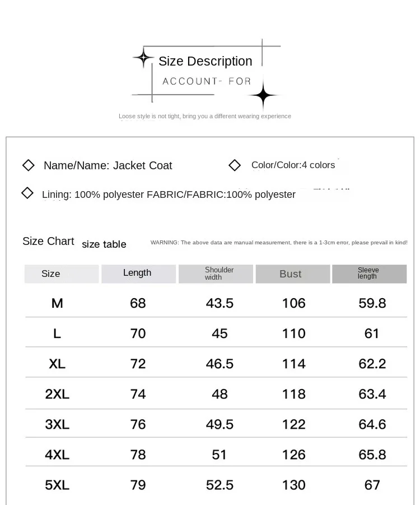Screen dimensions: 420x505
Task: Click the diamond icon beside Color: 4 colors
Action: point(234,165)
